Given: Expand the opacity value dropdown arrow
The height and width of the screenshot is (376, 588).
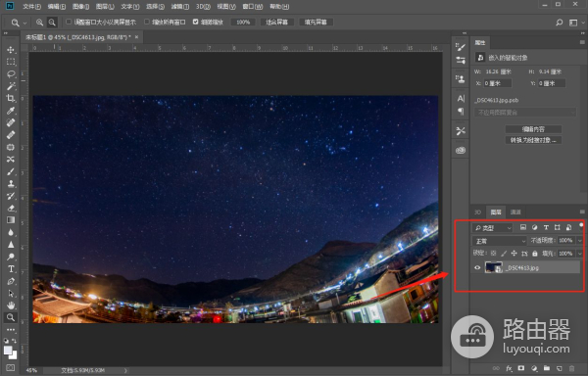Looking at the screenshot, I should pos(580,241).
